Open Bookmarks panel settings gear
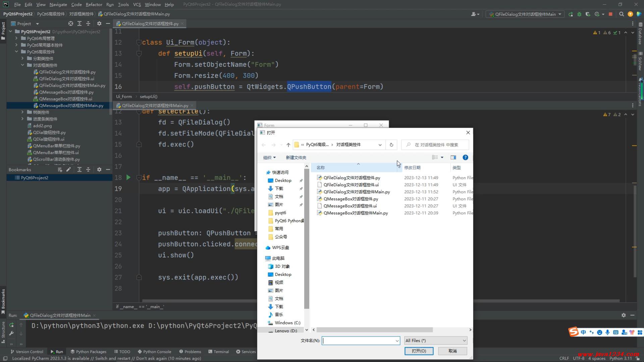 [x=99, y=170]
